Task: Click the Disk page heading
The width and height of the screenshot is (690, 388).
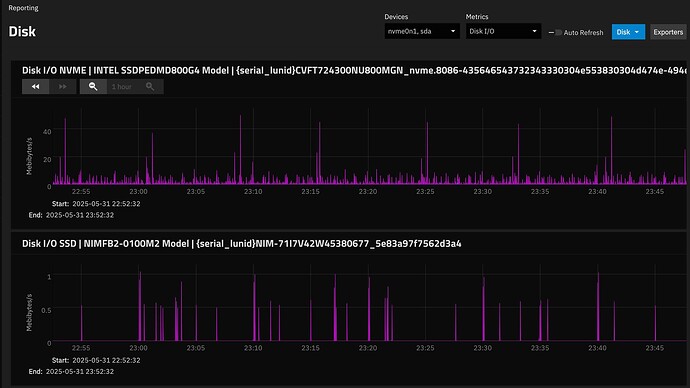Action: tap(22, 32)
